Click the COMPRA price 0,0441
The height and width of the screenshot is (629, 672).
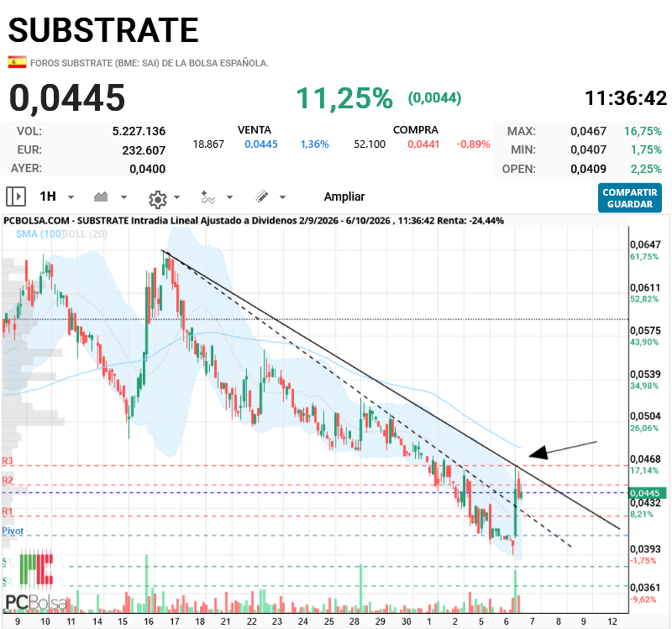click(423, 144)
